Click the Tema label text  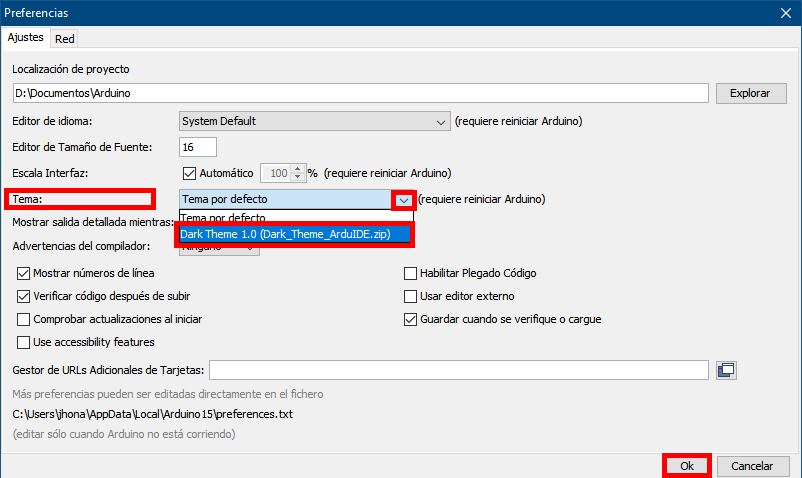[x=27, y=199]
